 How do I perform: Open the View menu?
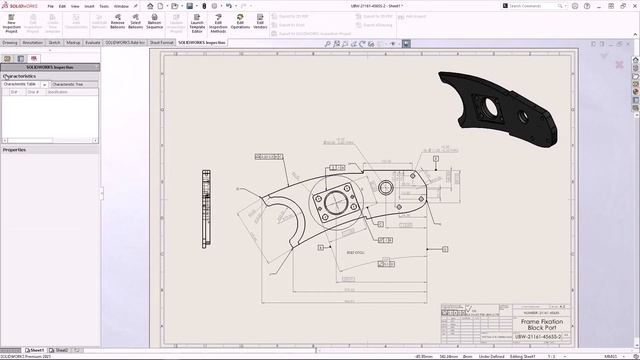tap(75, 6)
